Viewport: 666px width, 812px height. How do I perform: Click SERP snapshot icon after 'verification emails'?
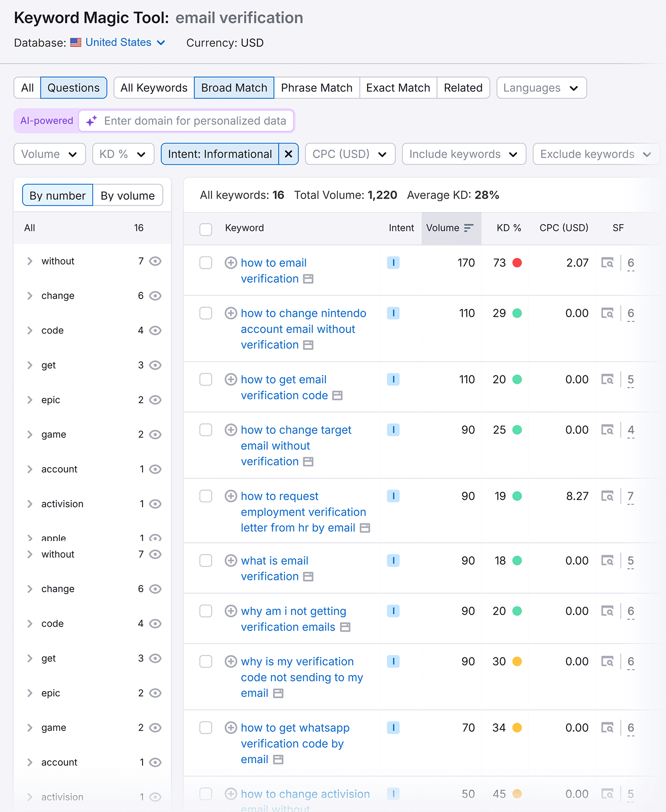(345, 627)
